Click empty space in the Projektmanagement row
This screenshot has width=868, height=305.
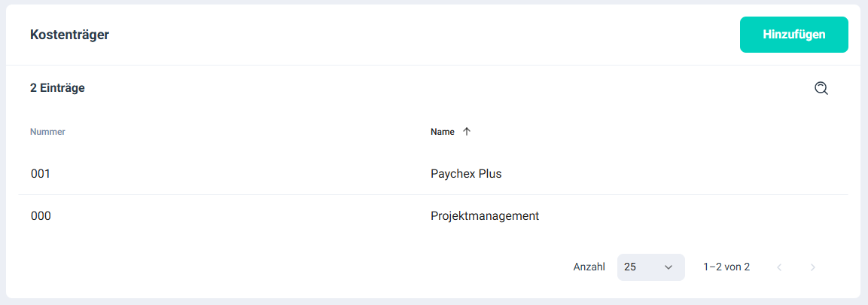(664, 216)
